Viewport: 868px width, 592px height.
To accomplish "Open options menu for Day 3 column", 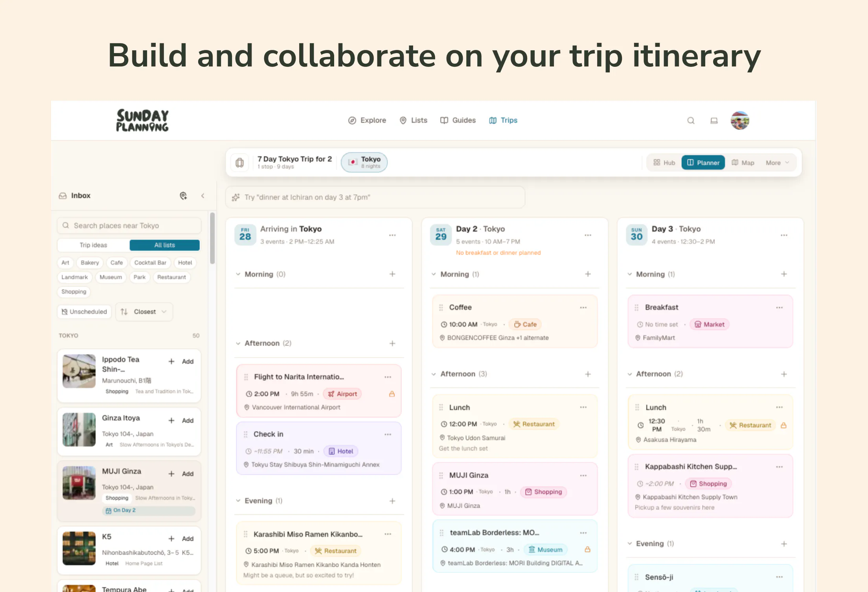I will click(x=784, y=235).
